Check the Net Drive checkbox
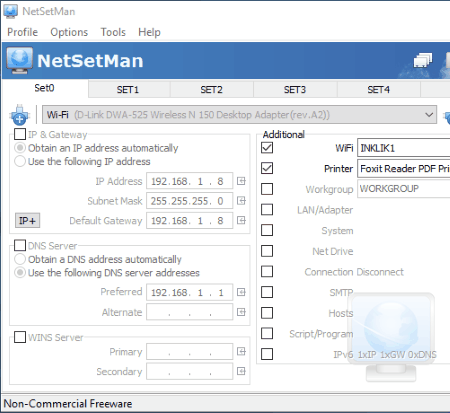This screenshot has width=450, height=413. tap(267, 251)
